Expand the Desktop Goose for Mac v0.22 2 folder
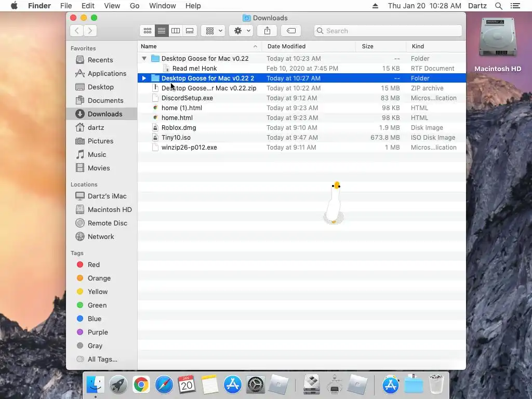 click(144, 78)
